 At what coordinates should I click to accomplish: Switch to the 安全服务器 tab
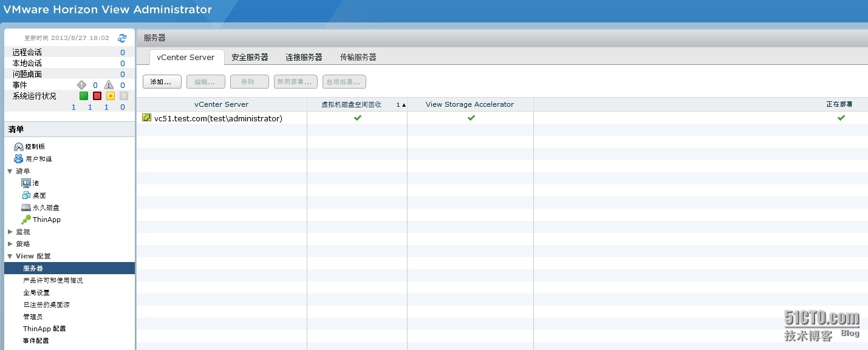250,57
